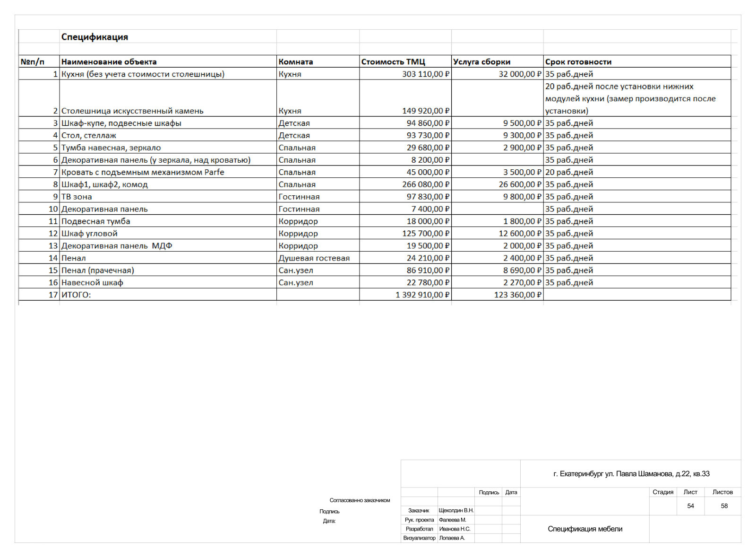This screenshot has width=756, height=558.
Task: Select the assembly fee "12 600,00 ₽"
Action: pos(520,234)
